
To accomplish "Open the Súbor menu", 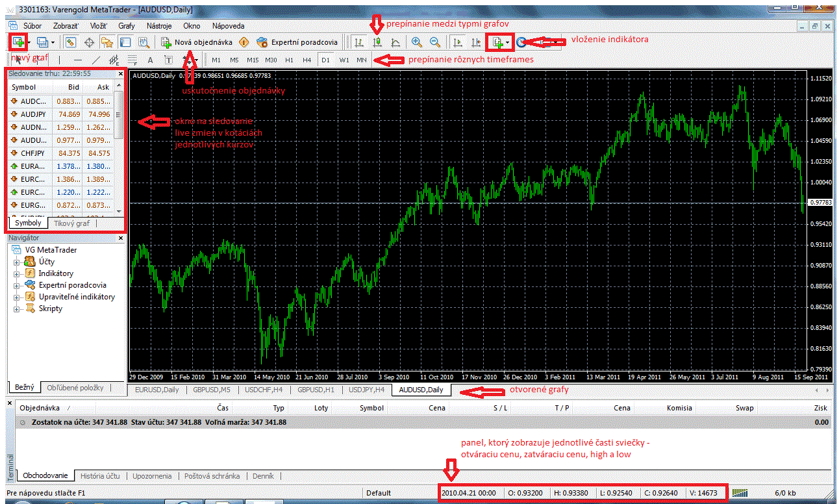I will coord(32,26).
